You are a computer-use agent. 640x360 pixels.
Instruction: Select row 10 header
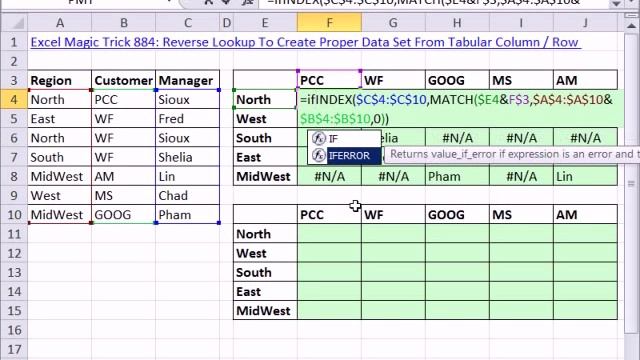click(x=14, y=215)
